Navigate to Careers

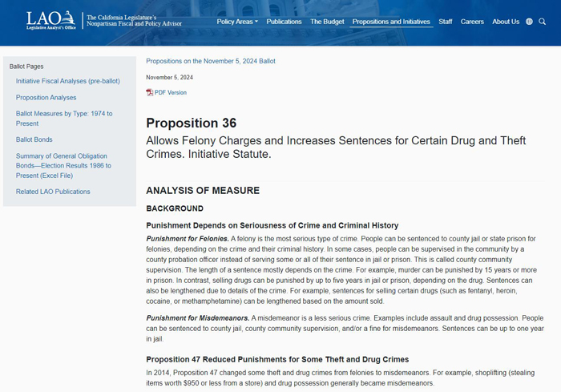472,22
